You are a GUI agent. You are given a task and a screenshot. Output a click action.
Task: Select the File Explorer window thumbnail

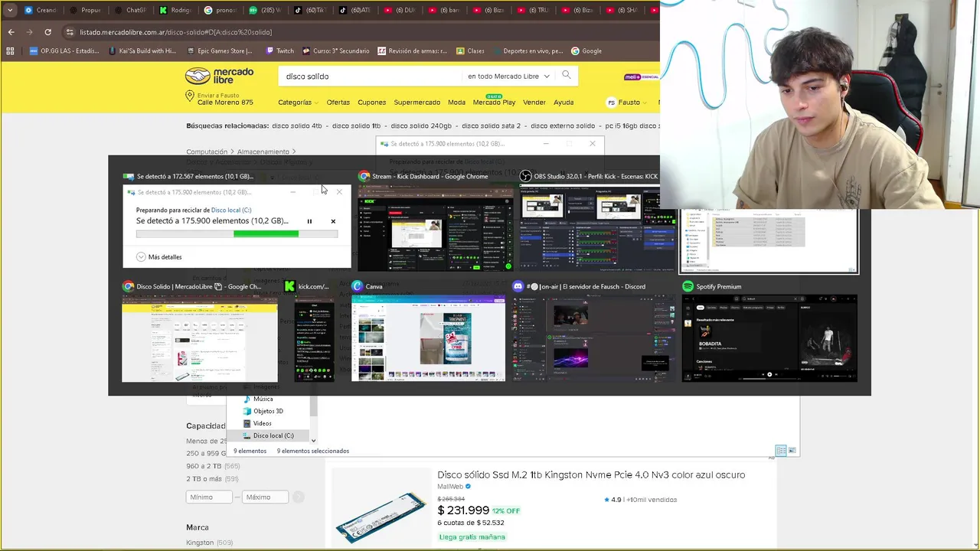point(769,240)
